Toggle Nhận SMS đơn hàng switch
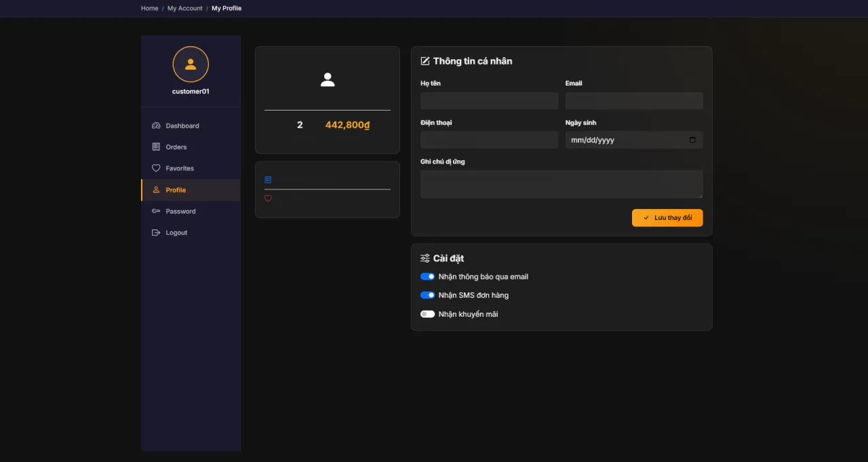This screenshot has width=868, height=462. [427, 295]
